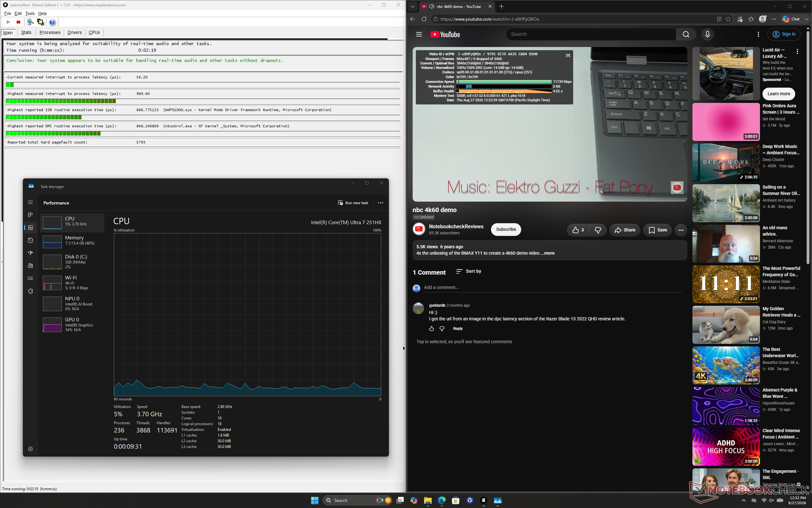The width and height of the screenshot is (812, 508).
Task: Open the LatencyMon Tools menu
Action: point(30,13)
